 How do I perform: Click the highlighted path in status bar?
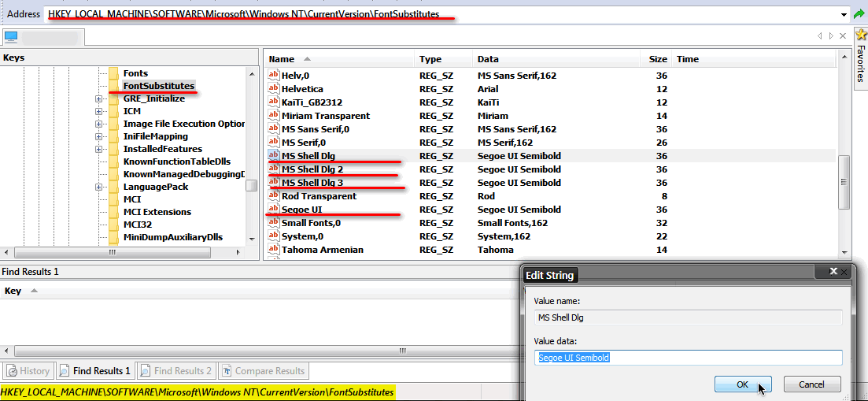198,392
